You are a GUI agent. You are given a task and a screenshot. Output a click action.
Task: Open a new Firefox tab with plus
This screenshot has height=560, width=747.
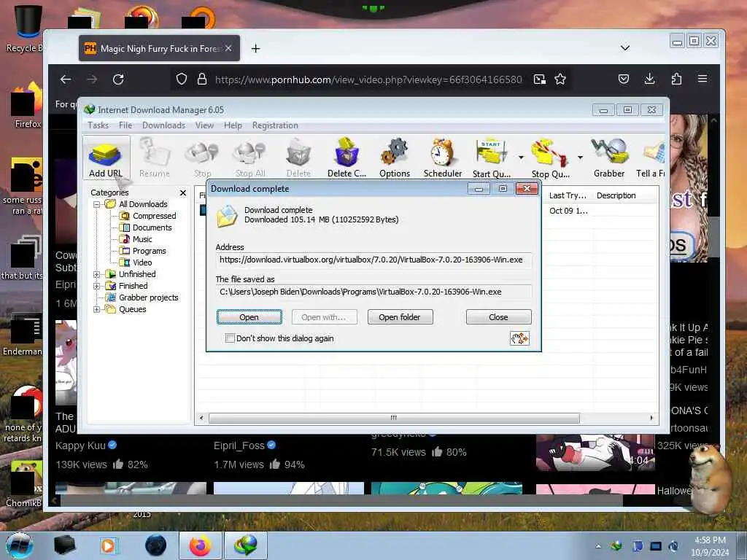pos(256,49)
